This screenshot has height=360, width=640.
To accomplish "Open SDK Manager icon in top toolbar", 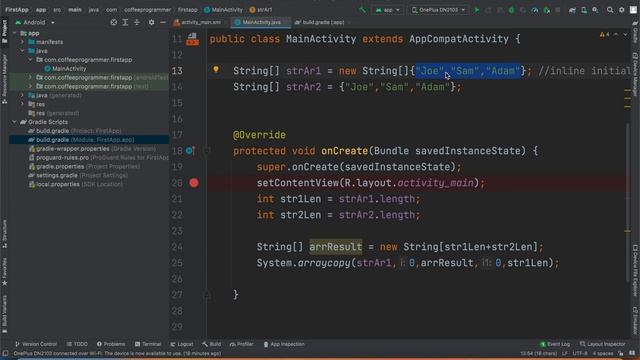I will (596, 10).
